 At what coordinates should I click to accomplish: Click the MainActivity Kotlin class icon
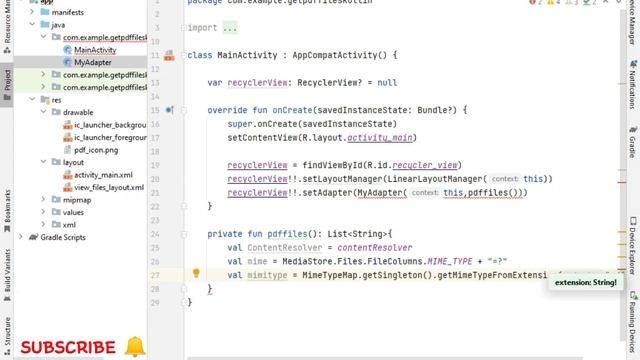pyautogui.click(x=68, y=50)
